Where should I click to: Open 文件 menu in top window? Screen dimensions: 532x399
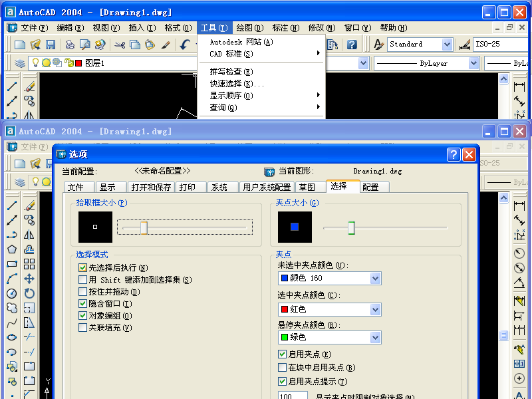[35, 28]
